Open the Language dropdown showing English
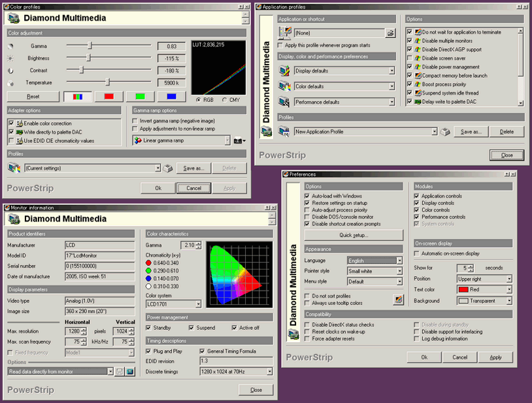The height and width of the screenshot is (403, 532). [399, 261]
